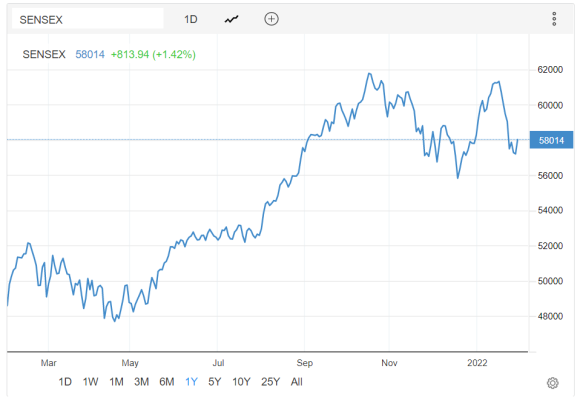Image resolution: width=580 pixels, height=397 pixels.
Task: Click the blue 58014 price tag on axis
Action: (551, 140)
